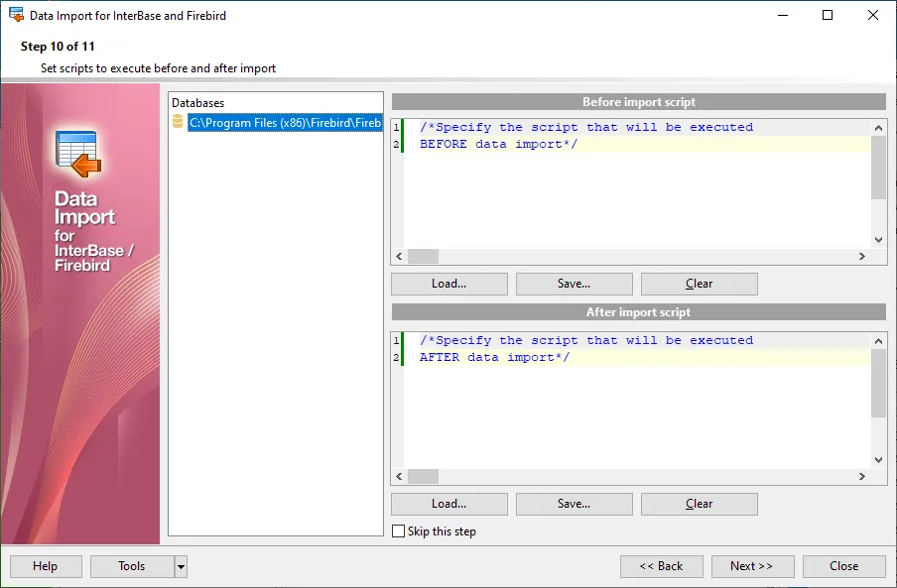This screenshot has height=588, width=897.
Task: Click the down arrow of After script vertical scrollbar
Action: (x=879, y=460)
